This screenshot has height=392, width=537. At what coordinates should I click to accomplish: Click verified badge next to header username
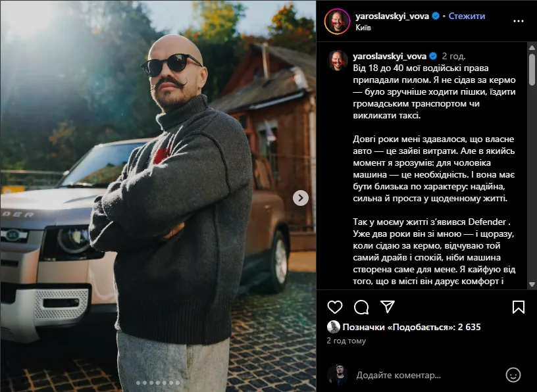[x=436, y=16]
